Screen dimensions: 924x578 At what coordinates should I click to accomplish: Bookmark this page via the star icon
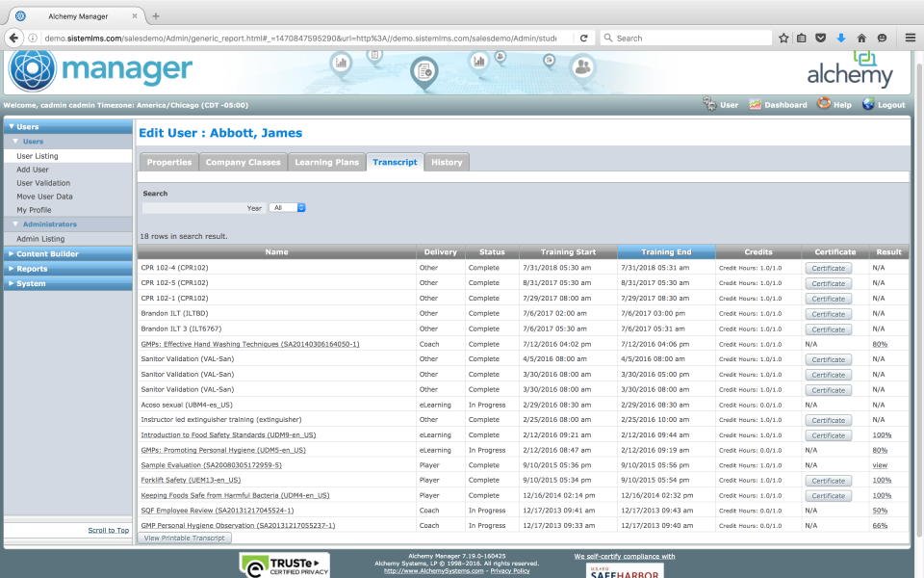pyautogui.click(x=783, y=38)
